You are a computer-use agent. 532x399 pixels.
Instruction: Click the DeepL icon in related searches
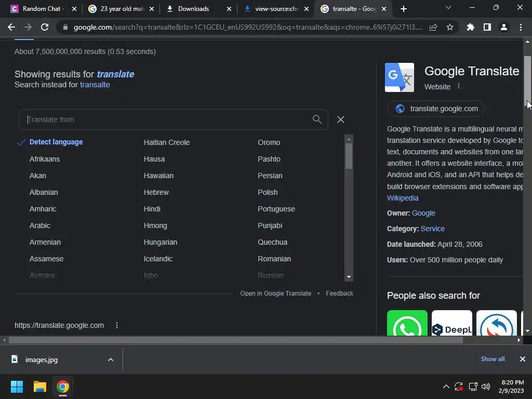[452, 323]
